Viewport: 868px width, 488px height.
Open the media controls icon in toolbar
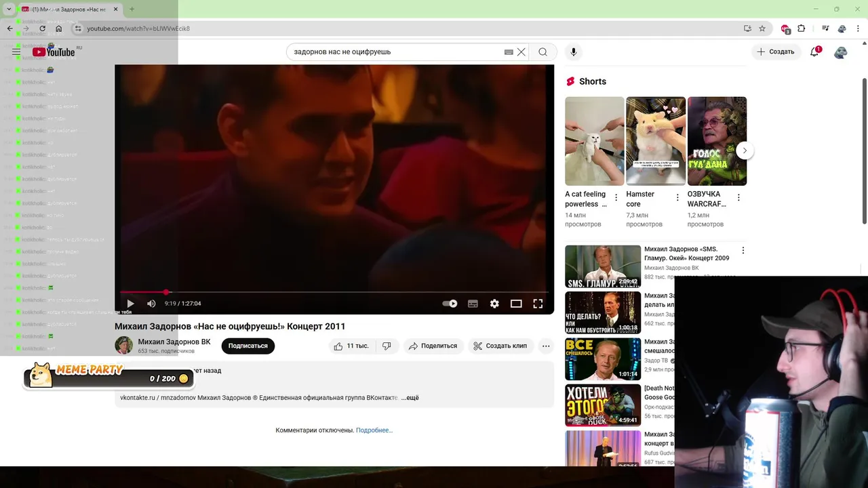[x=825, y=28]
